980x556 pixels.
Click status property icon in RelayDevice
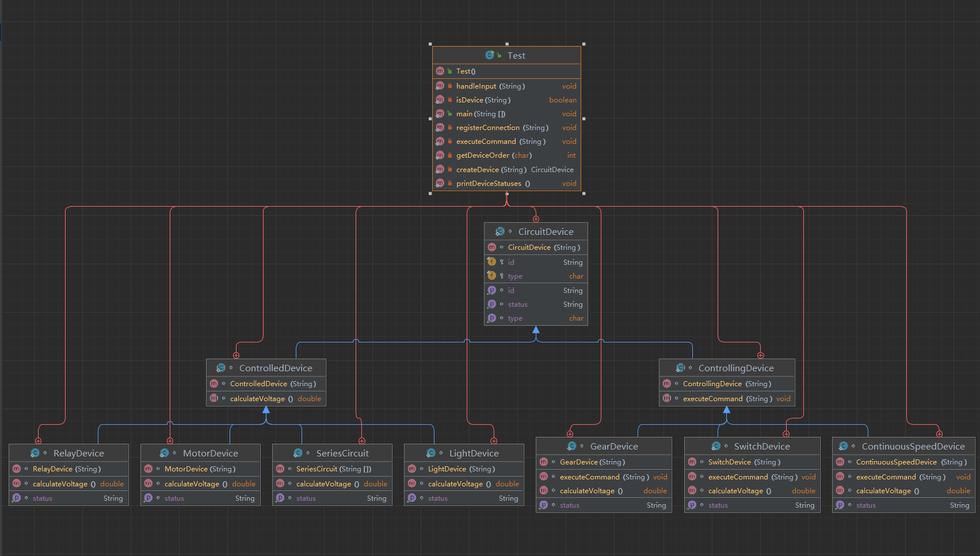click(x=16, y=498)
